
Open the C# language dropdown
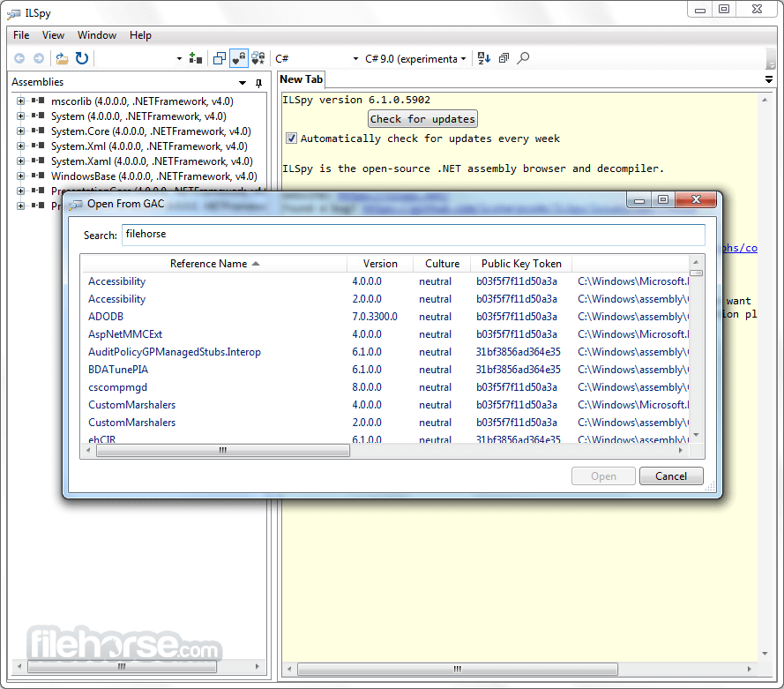pyautogui.click(x=317, y=58)
